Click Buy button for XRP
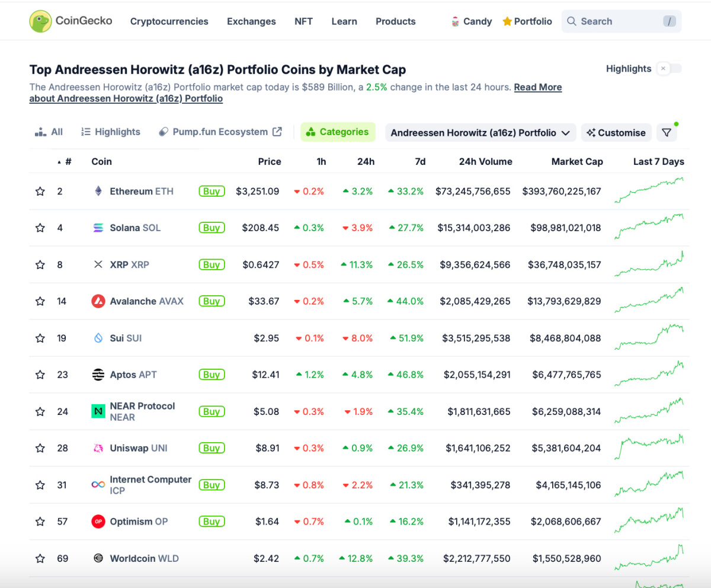This screenshot has height=588, width=711. pyautogui.click(x=212, y=264)
